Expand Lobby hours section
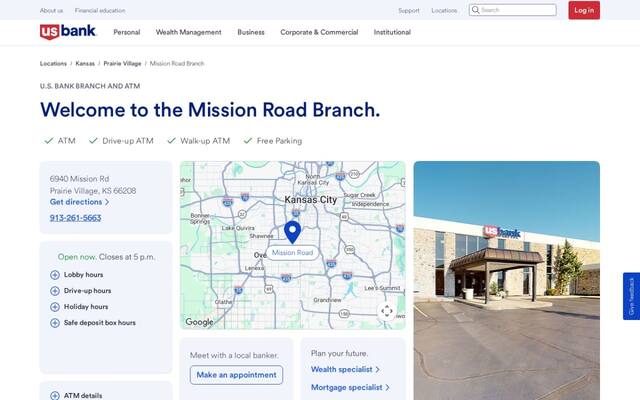 pyautogui.click(x=77, y=275)
